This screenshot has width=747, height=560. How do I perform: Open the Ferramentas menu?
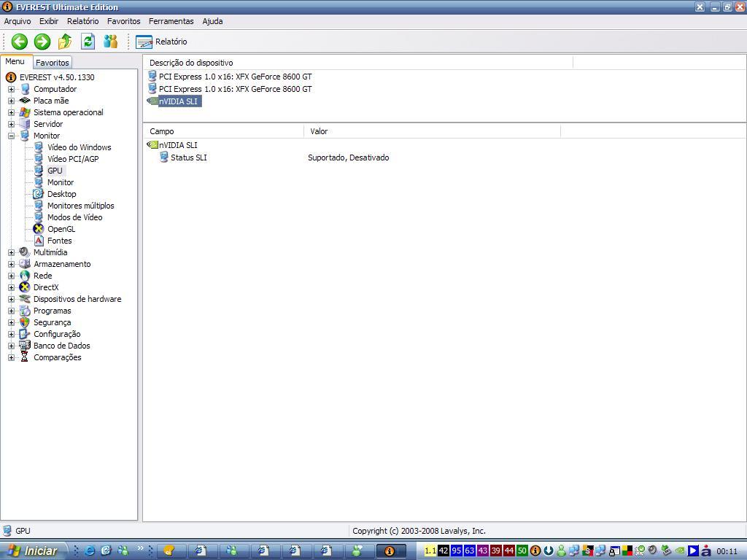click(171, 21)
